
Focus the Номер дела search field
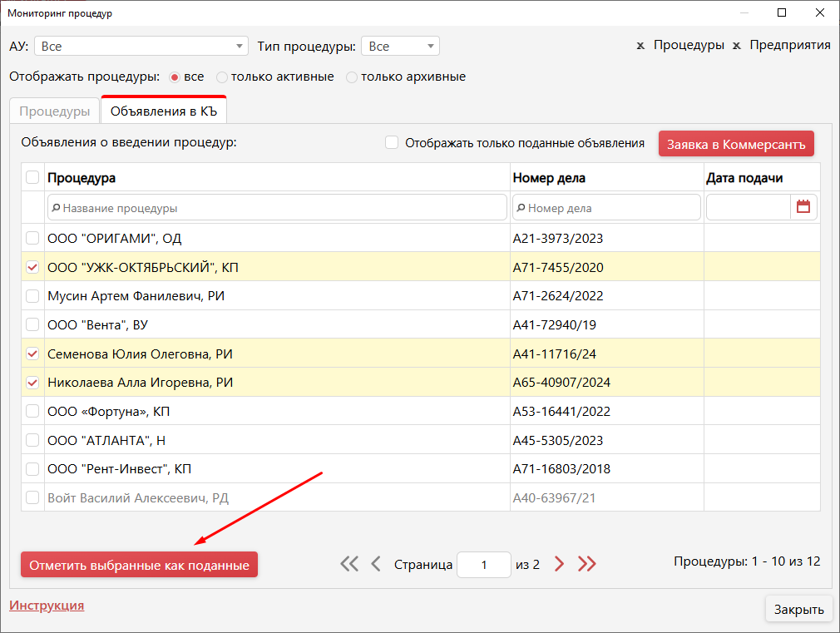pos(606,208)
